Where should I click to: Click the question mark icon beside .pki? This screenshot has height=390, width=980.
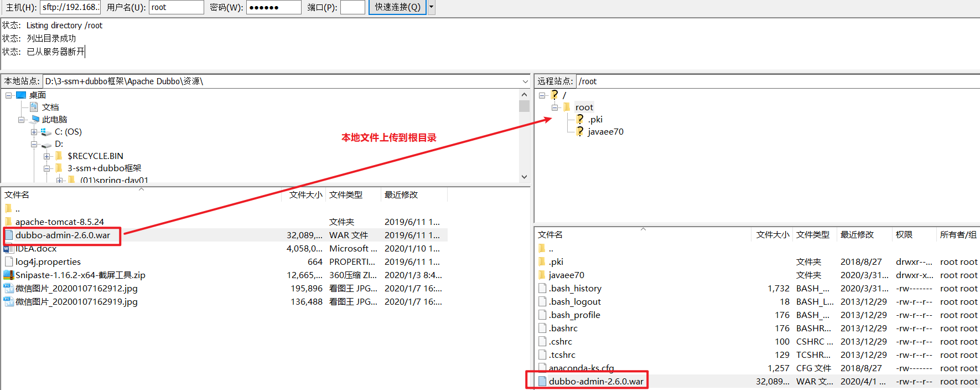pyautogui.click(x=579, y=119)
